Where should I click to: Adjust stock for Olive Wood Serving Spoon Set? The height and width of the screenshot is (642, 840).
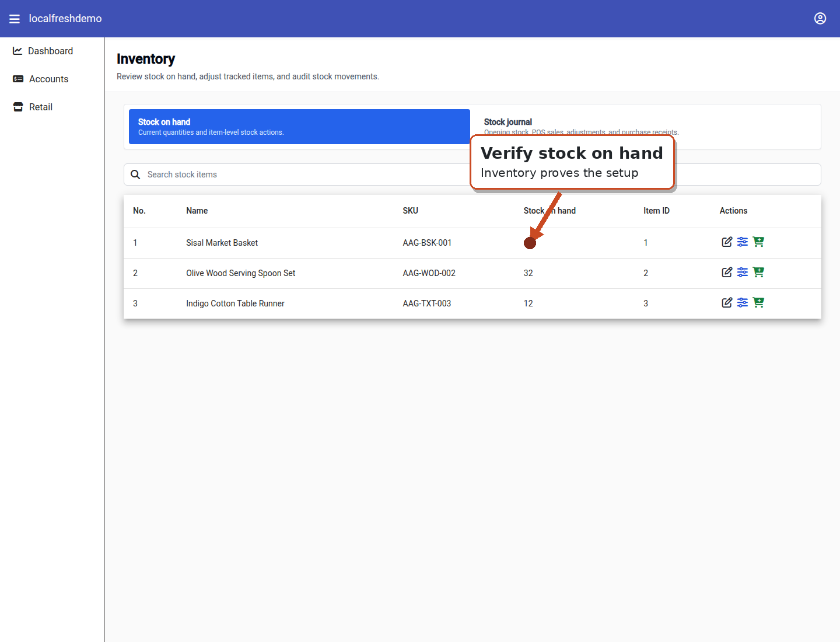(x=743, y=272)
